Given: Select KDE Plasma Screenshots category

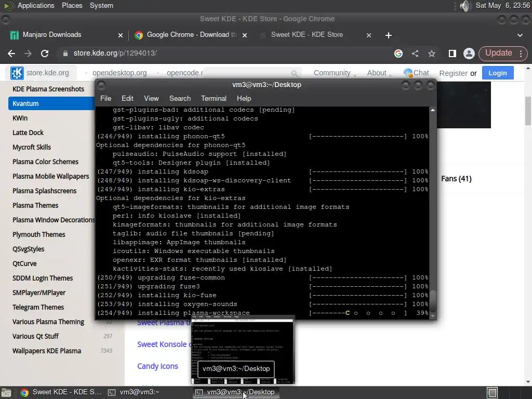Looking at the screenshot, I should point(48,89).
